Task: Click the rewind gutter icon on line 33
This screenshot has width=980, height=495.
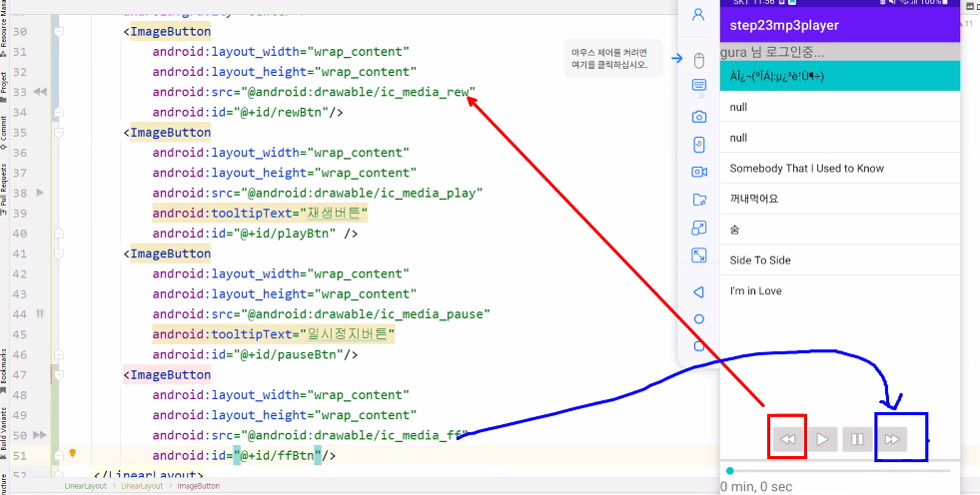Action: 40,92
